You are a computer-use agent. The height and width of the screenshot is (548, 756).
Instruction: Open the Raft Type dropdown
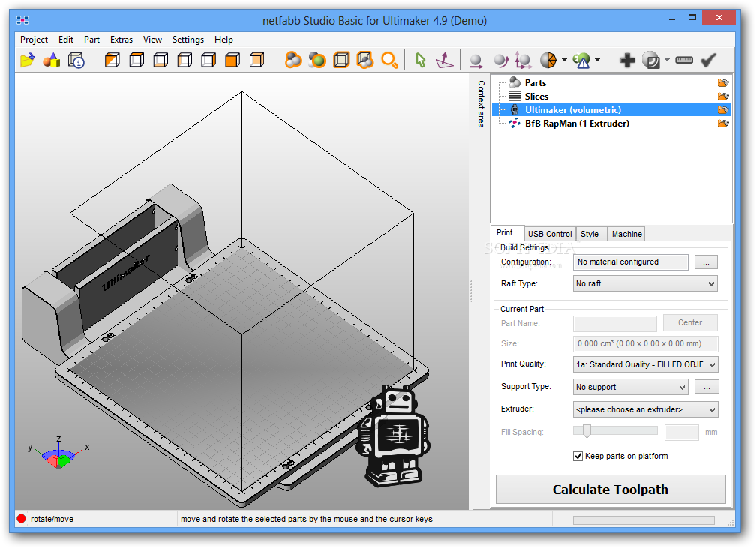[x=645, y=283]
